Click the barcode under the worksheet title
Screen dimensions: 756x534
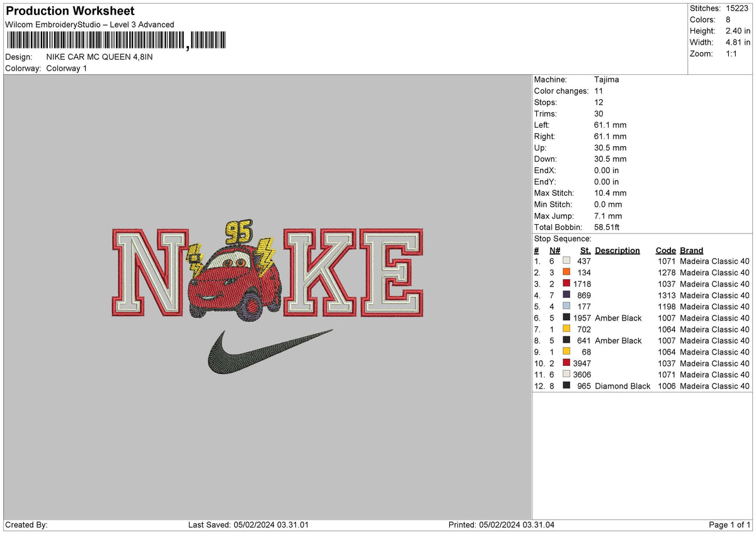click(x=116, y=40)
